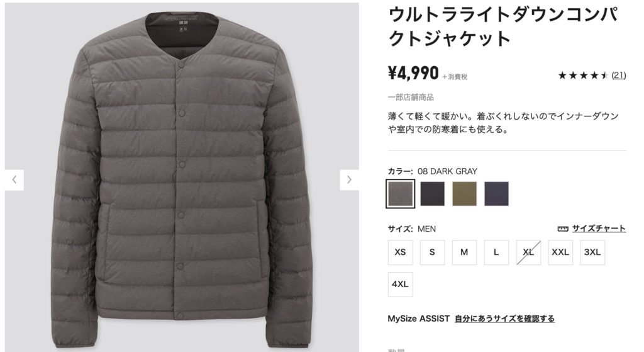Viewport: 644px width, 352px height.
Task: Click the star rating icons
Action: pos(583,76)
